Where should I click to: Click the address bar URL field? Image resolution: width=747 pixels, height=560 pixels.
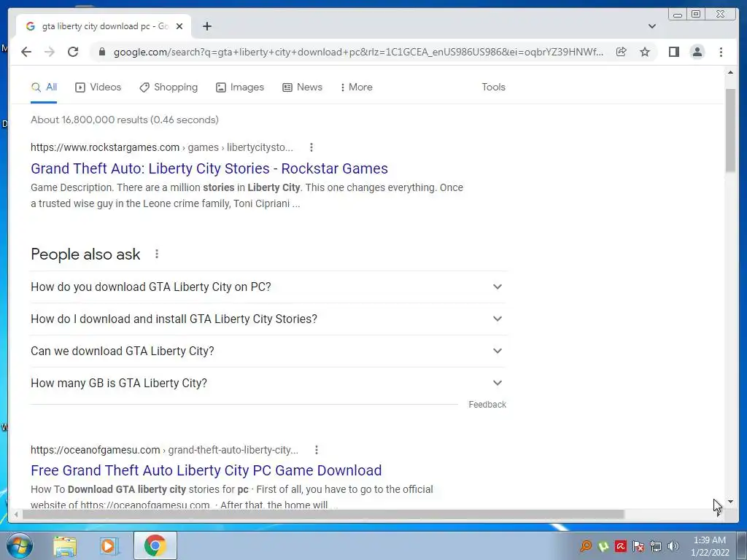(358, 52)
